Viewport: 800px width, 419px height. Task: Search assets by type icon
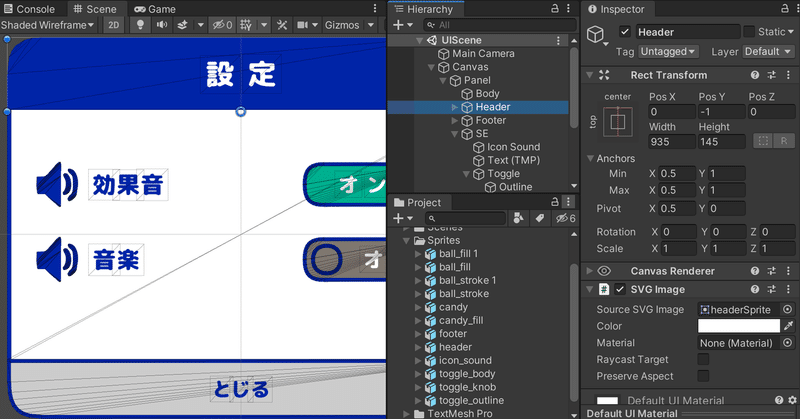coord(518,218)
